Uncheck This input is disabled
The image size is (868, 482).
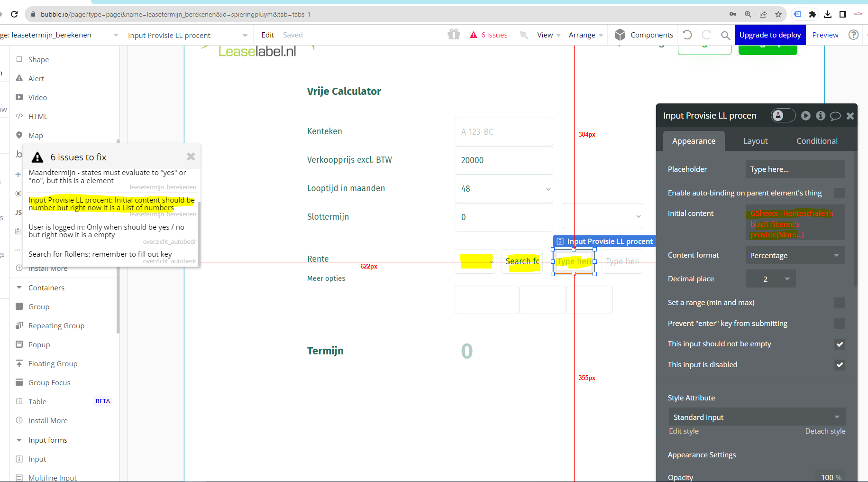(x=840, y=365)
